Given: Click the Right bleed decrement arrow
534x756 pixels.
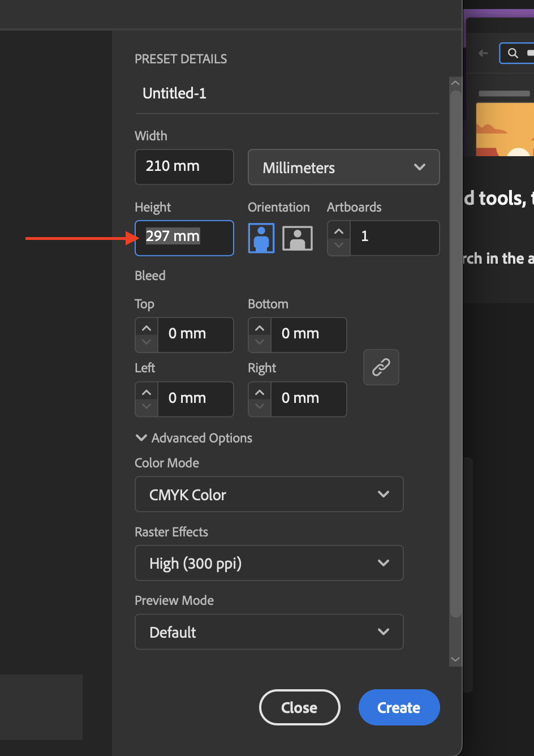Looking at the screenshot, I should click(259, 407).
